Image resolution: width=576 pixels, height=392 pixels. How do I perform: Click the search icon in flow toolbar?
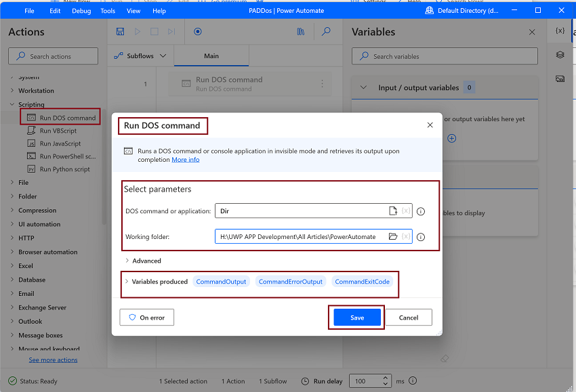[326, 32]
